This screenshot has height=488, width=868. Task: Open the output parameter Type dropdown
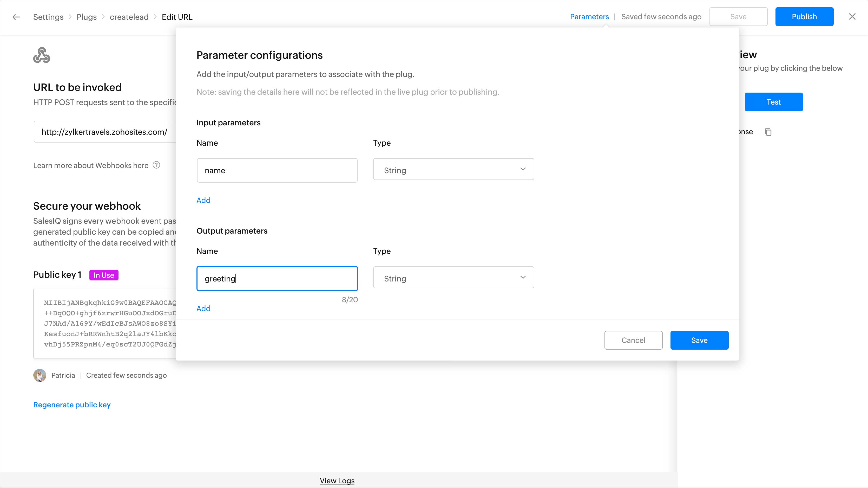pyautogui.click(x=453, y=277)
